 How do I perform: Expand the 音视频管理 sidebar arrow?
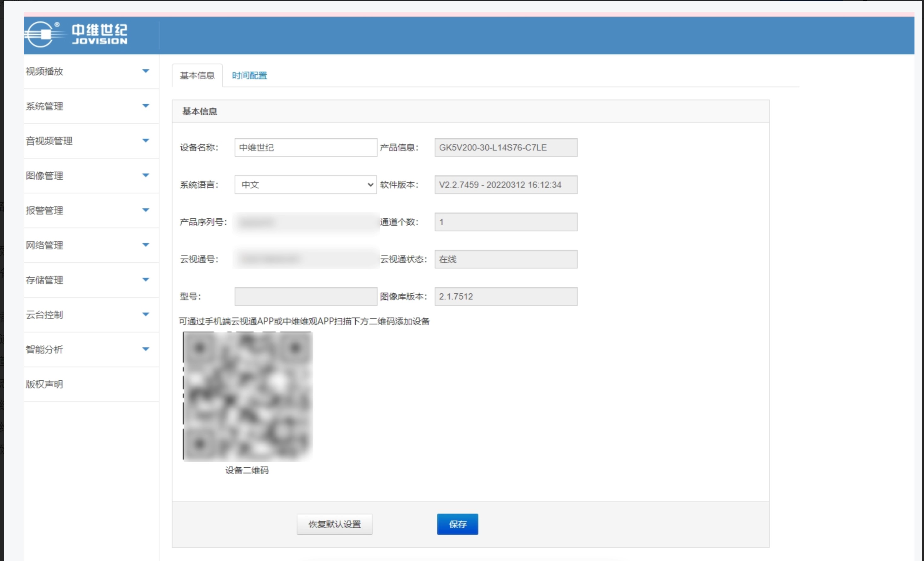pyautogui.click(x=146, y=141)
